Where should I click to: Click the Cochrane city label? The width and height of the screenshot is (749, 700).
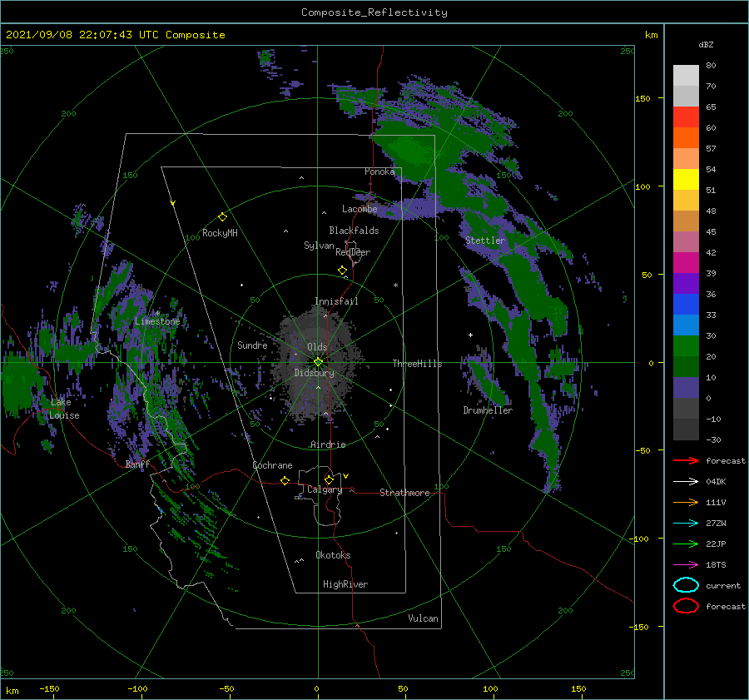[272, 465]
